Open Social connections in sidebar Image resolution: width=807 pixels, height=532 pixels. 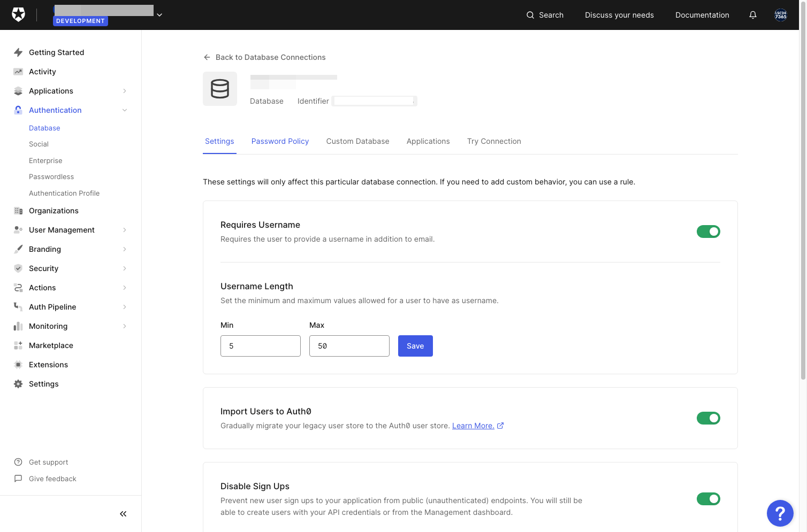39,144
